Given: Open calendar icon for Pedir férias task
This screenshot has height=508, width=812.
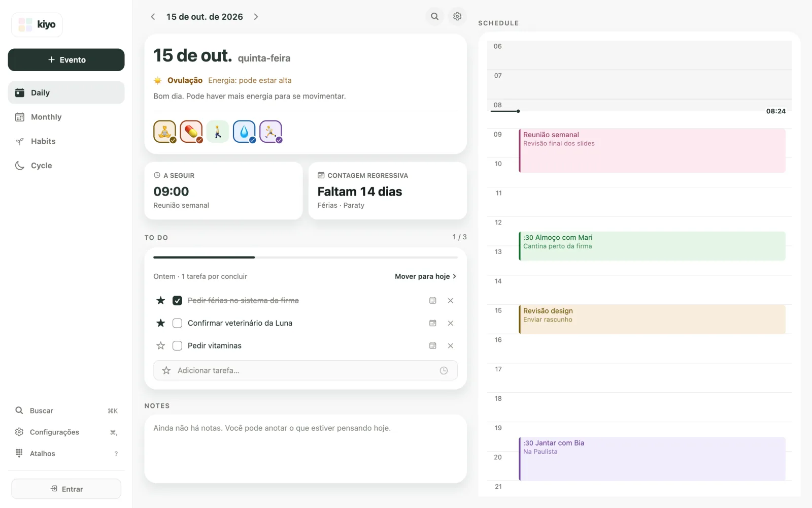Looking at the screenshot, I should click(x=433, y=301).
